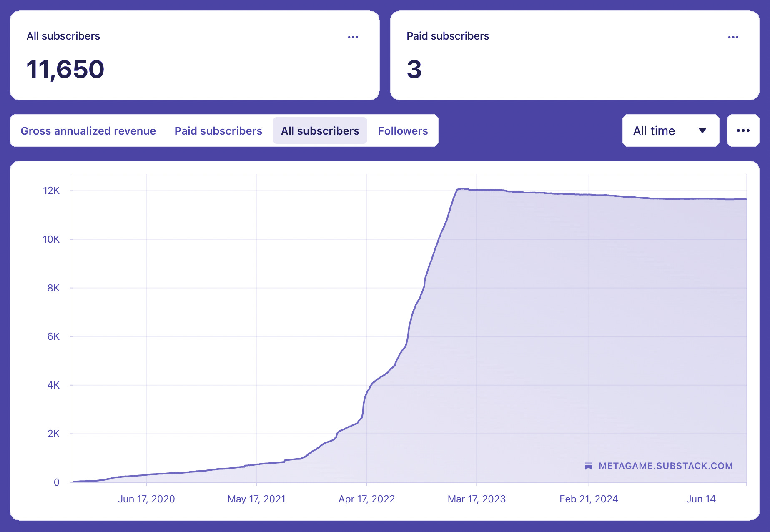Click the 12K y-axis label
This screenshot has height=532, width=770.
click(51, 191)
